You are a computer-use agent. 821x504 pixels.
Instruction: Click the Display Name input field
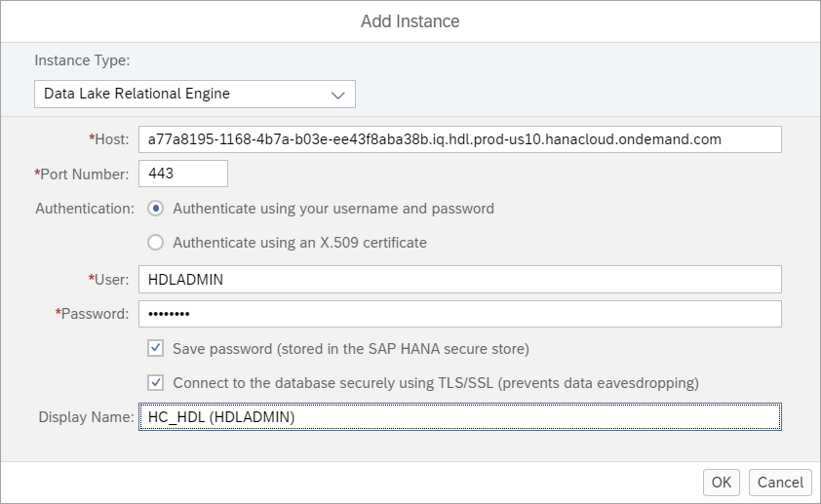pos(459,416)
